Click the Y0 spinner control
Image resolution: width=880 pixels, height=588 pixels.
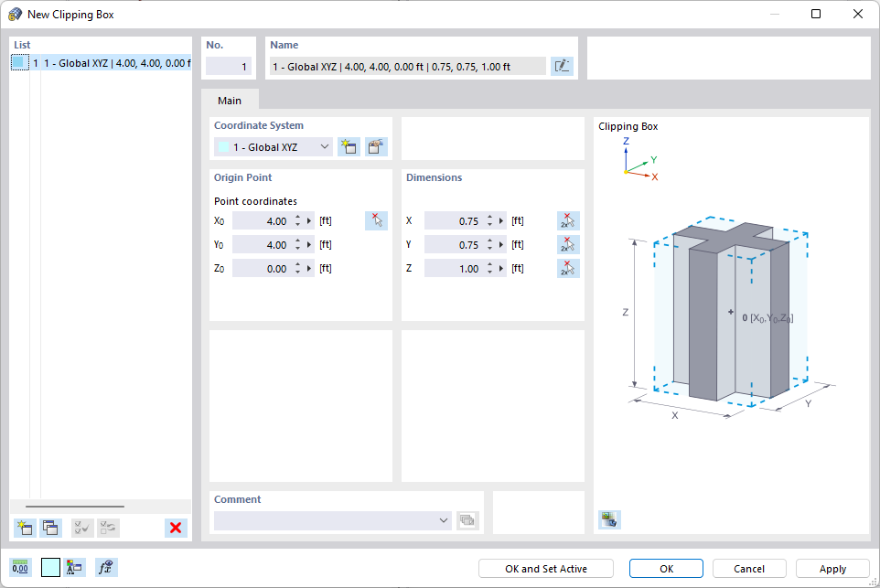point(297,245)
